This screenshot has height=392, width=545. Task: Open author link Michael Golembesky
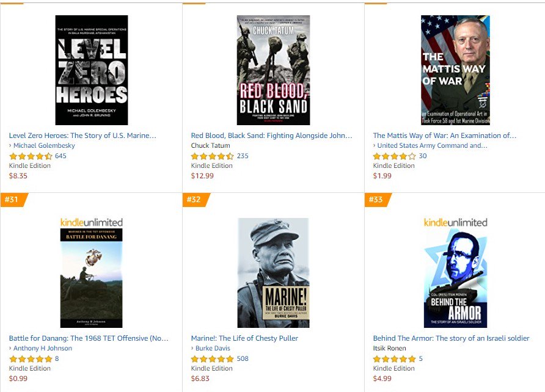tap(44, 145)
